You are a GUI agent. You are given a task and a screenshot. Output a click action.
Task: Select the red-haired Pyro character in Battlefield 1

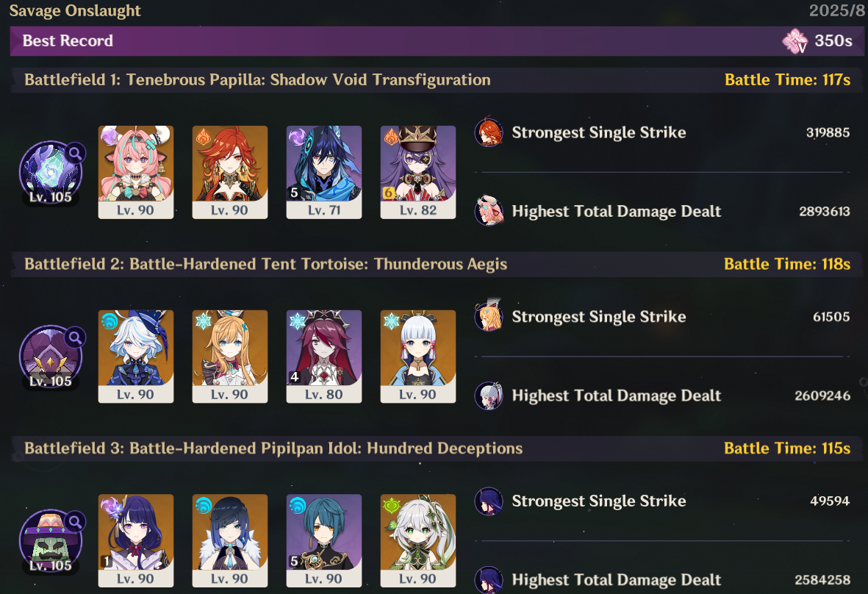click(x=230, y=172)
